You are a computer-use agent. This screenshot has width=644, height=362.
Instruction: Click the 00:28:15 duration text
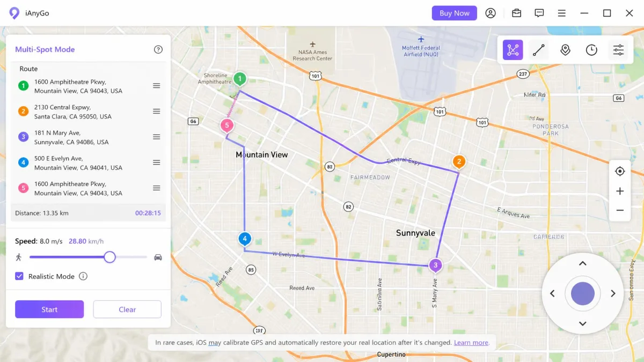(x=148, y=213)
